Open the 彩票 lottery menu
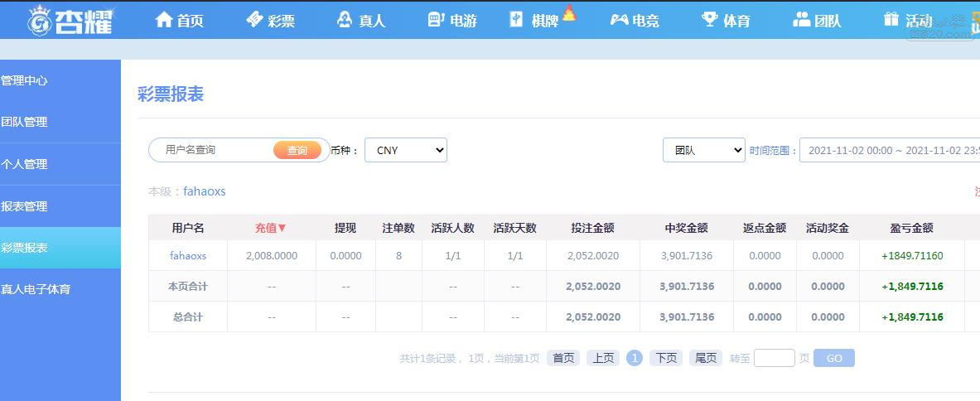The width and height of the screenshot is (980, 401). (271, 21)
